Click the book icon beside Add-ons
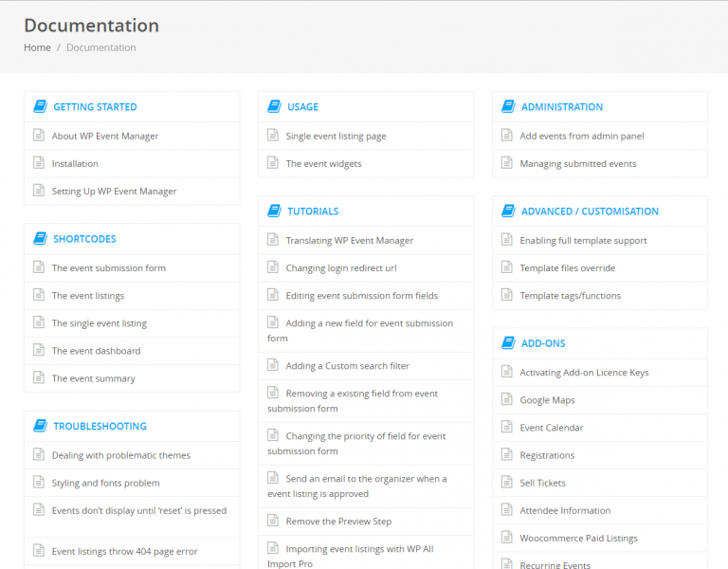This screenshot has height=569, width=728. tap(508, 342)
